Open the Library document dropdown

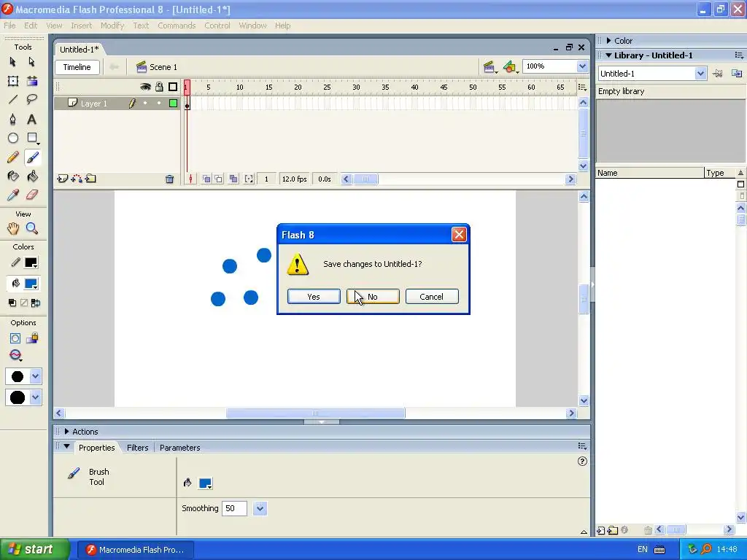700,74
